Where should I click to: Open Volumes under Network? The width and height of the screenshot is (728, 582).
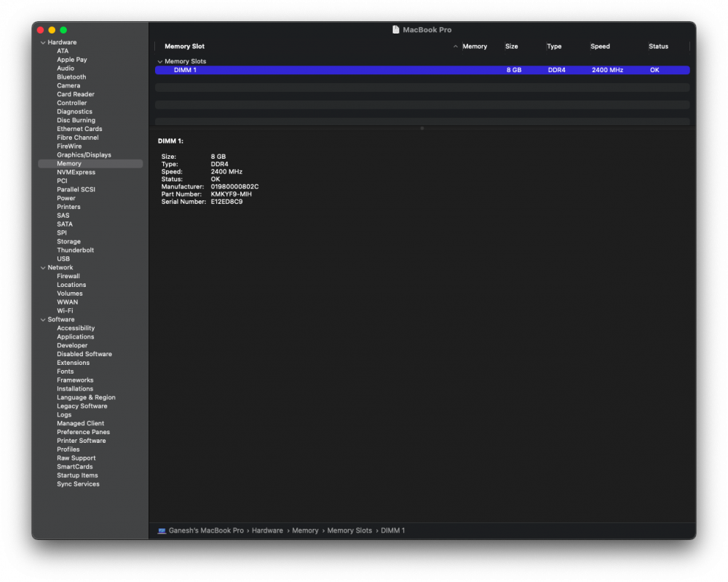(x=70, y=294)
